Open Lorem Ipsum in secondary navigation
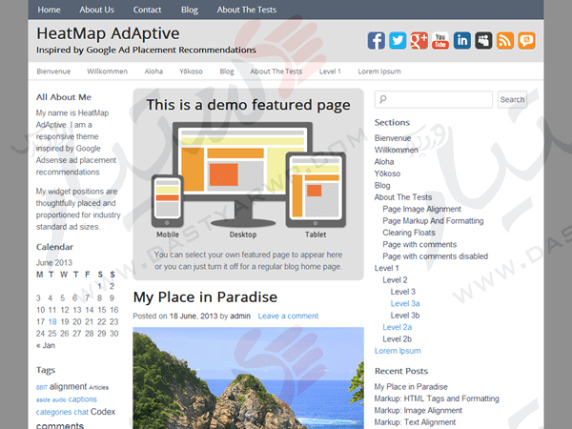This screenshot has height=429, width=572. pyautogui.click(x=379, y=72)
